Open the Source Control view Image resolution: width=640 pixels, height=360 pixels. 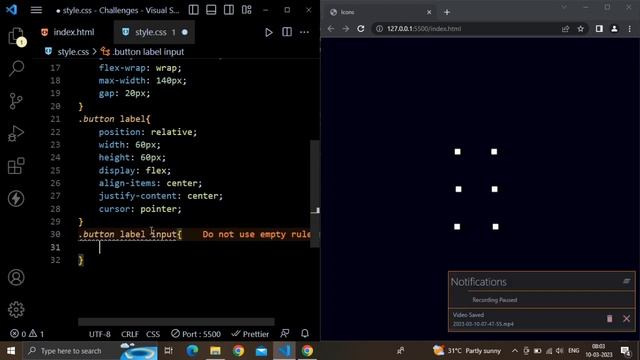click(16, 101)
